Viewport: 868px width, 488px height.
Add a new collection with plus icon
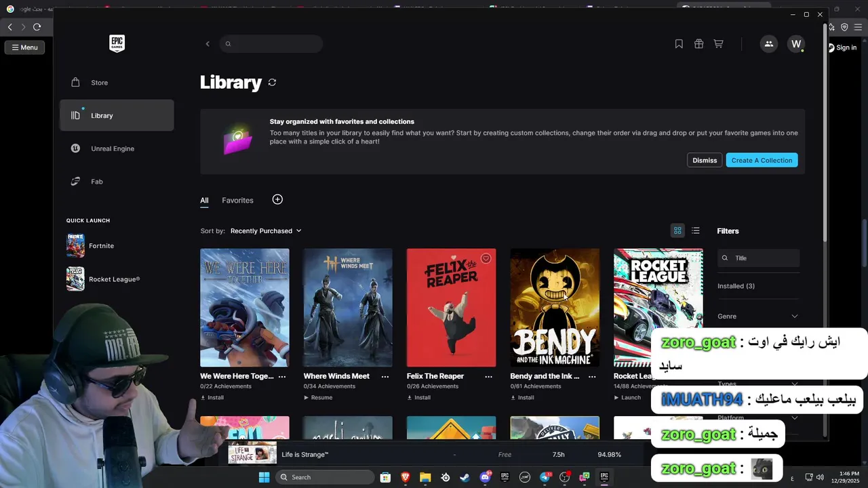277,199
